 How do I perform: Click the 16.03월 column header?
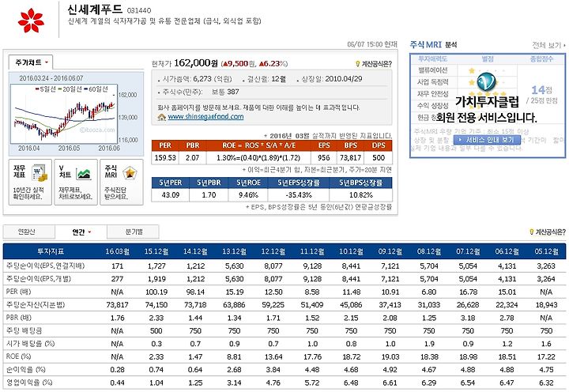tap(118, 251)
